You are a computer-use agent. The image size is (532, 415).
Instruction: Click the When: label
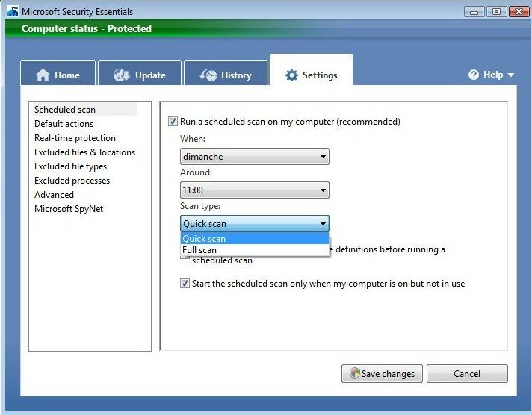point(193,139)
